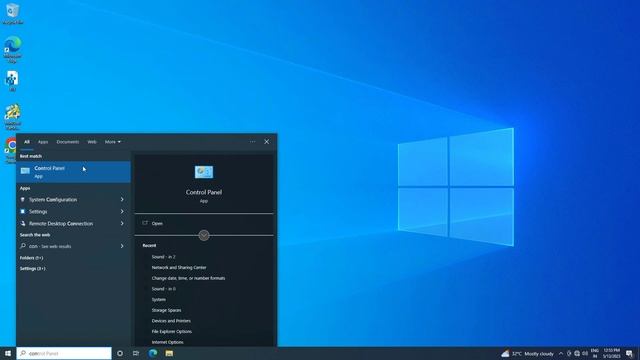Open the Recycle Bin desktop icon
640x360 pixels.
(x=12, y=13)
